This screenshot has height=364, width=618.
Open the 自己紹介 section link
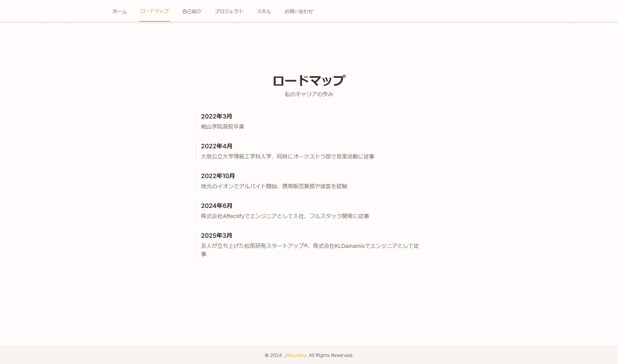pos(192,11)
